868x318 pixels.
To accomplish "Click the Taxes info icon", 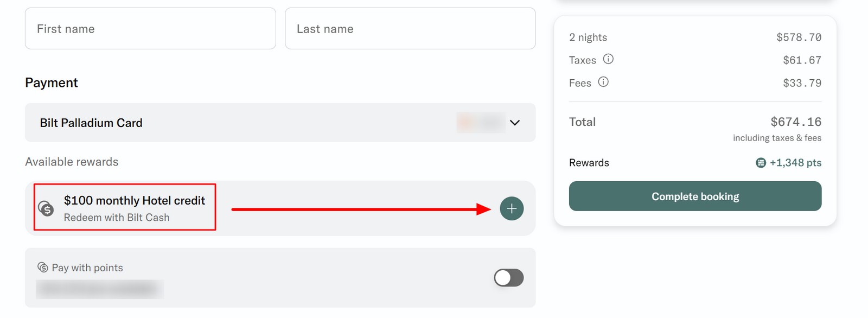I will pyautogui.click(x=608, y=59).
